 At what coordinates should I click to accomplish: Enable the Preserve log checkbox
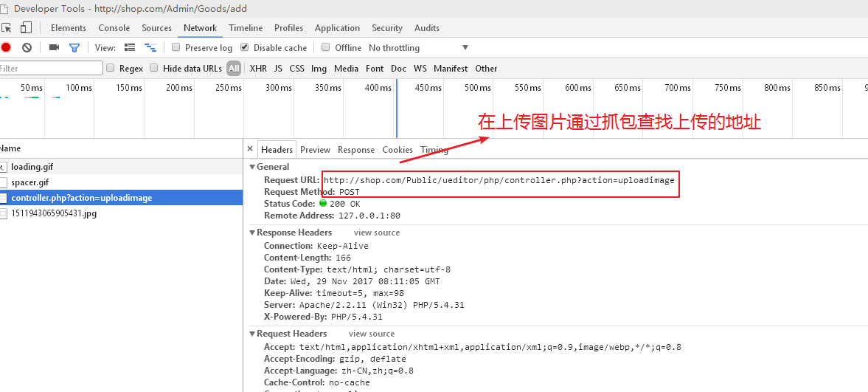[176, 47]
